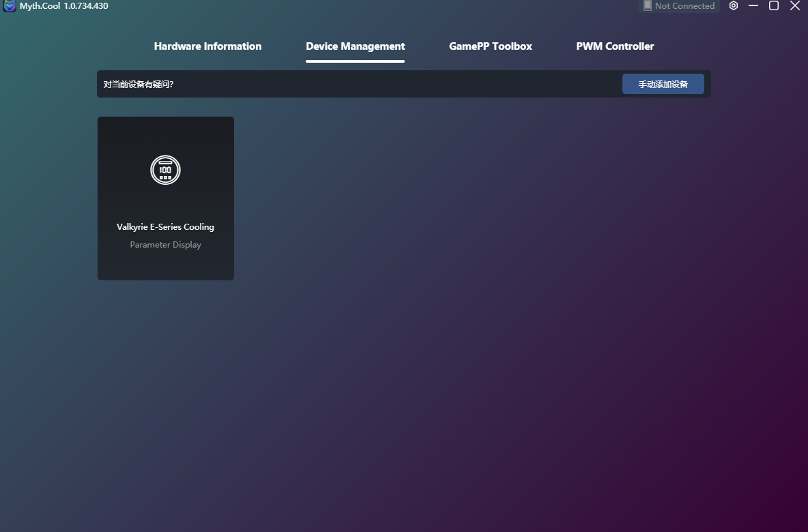808x532 pixels.
Task: Click the Myth.Cool version number text
Action: [x=86, y=6]
